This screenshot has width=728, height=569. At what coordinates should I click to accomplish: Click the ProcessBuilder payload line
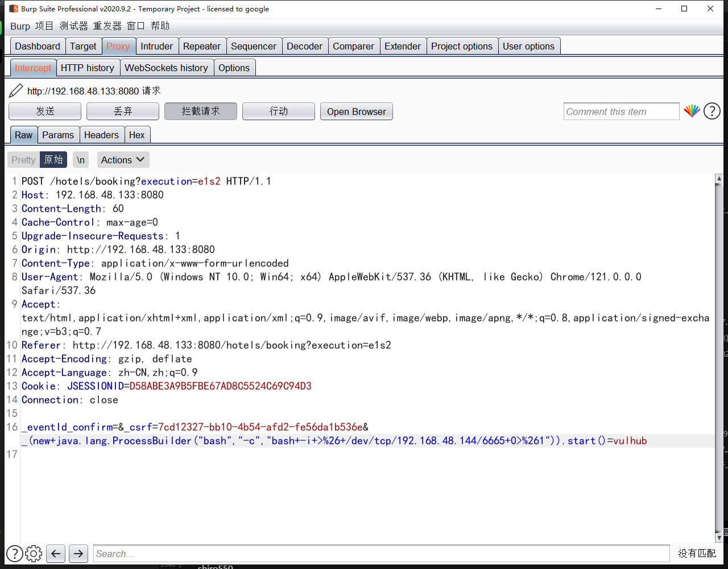pos(334,440)
